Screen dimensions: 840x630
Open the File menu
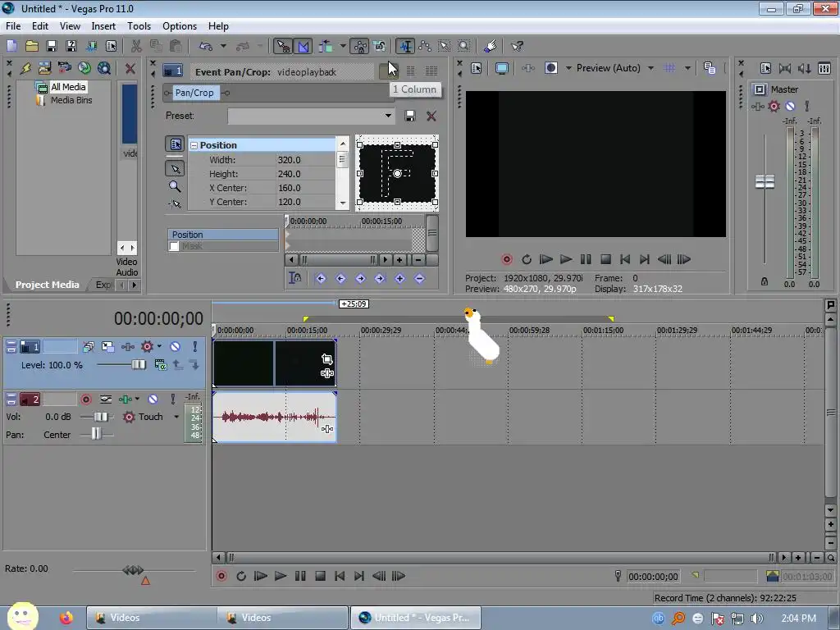coord(13,25)
